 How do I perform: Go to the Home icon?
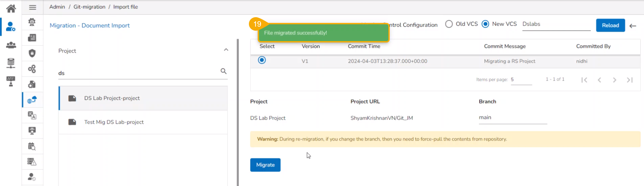point(11,8)
